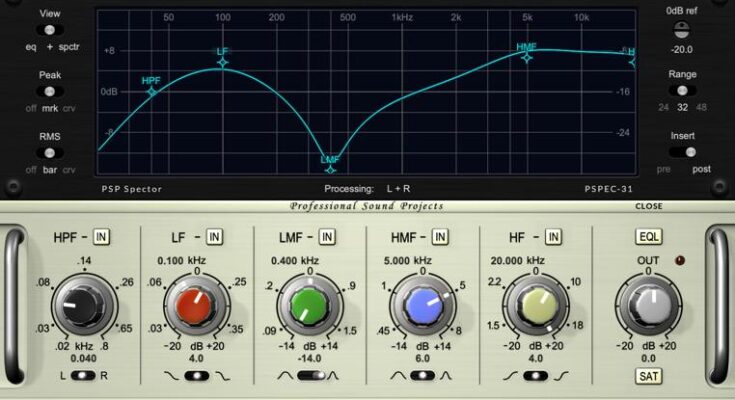This screenshot has height=400, width=735.
Task: Select the LF node on the curve
Action: click(x=222, y=63)
